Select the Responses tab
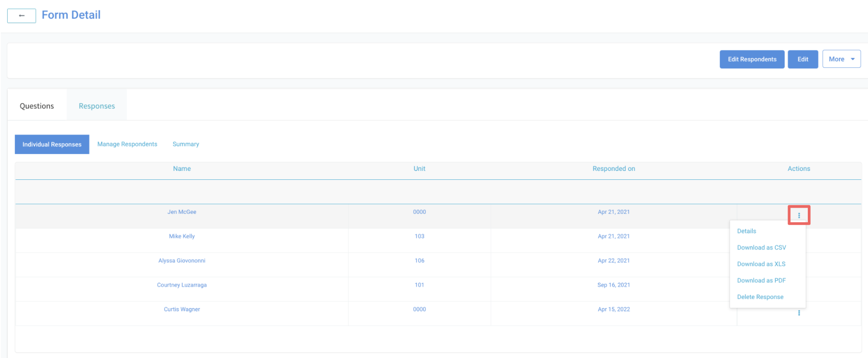The image size is (868, 358). click(x=97, y=106)
